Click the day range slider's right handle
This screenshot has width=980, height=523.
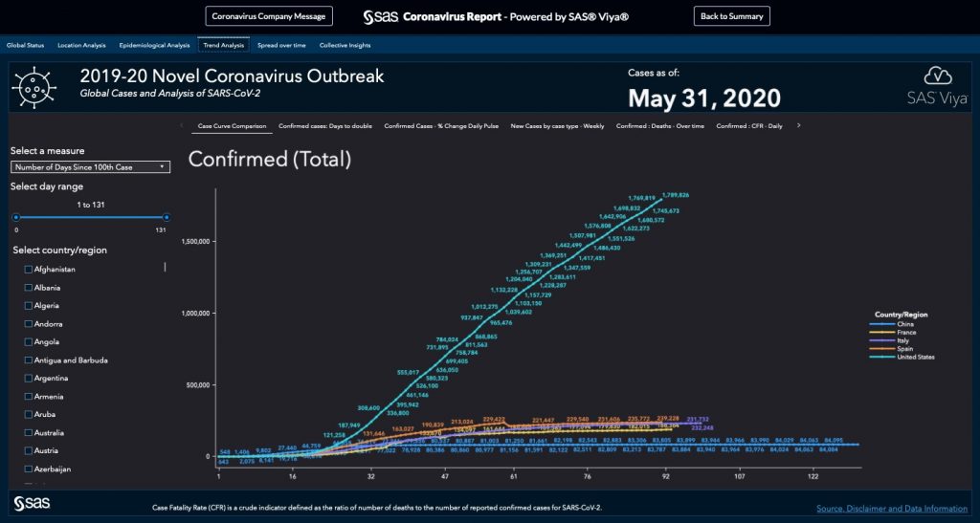click(x=167, y=217)
